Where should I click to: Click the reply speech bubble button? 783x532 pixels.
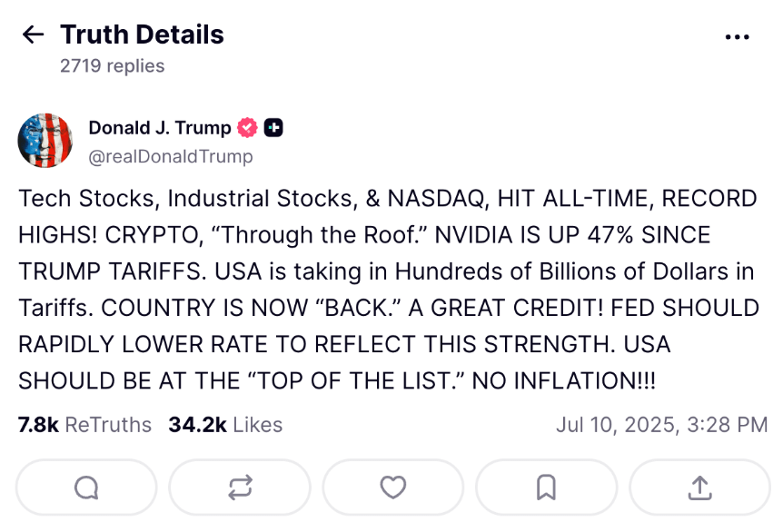click(86, 488)
